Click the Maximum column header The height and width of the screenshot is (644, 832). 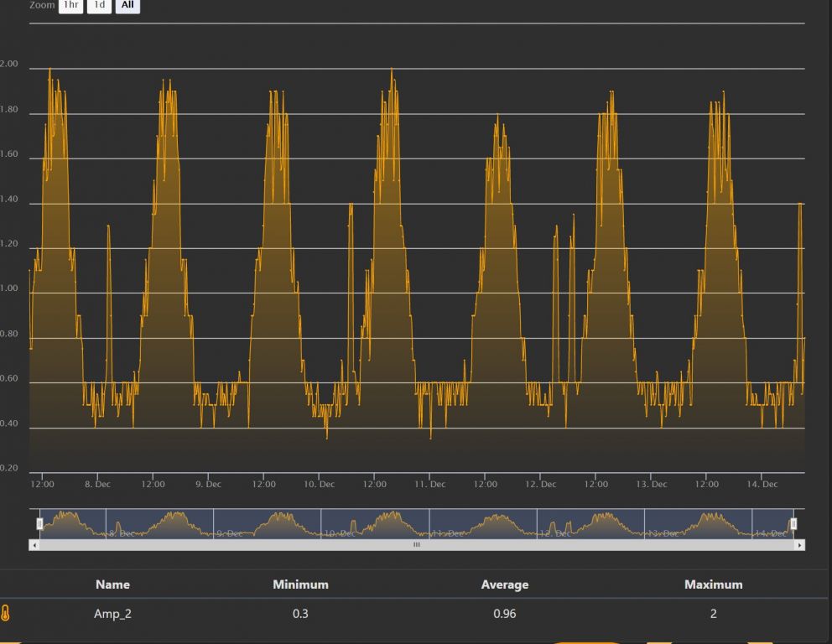click(713, 584)
